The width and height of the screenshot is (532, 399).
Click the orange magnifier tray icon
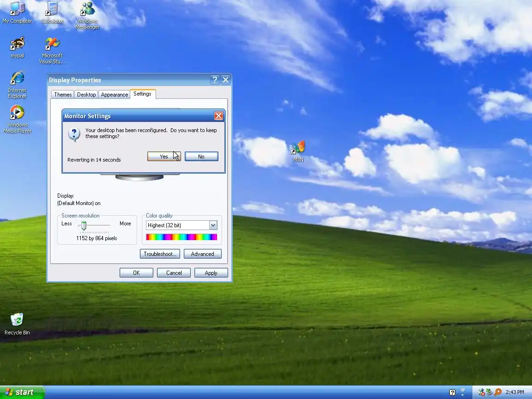click(498, 392)
